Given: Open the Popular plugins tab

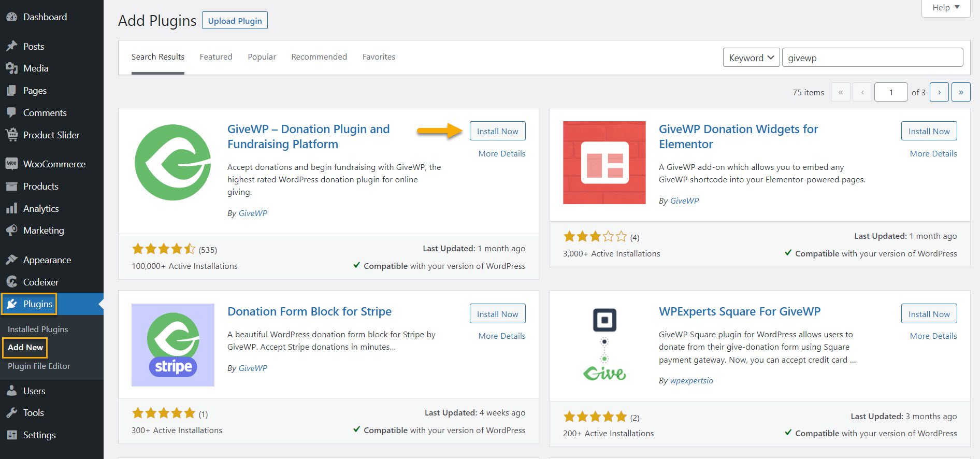Looking at the screenshot, I should point(262,57).
